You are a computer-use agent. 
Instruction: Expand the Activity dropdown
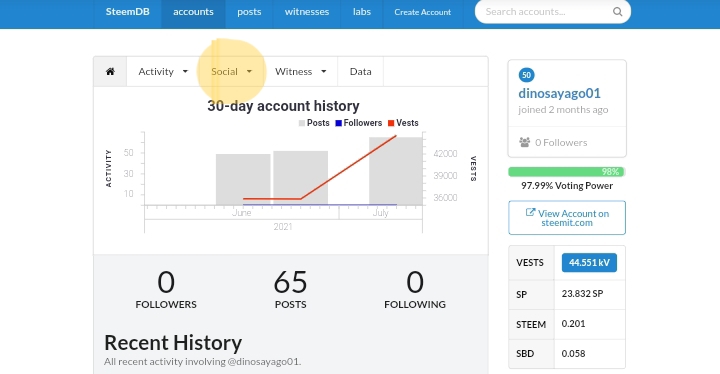coord(163,72)
